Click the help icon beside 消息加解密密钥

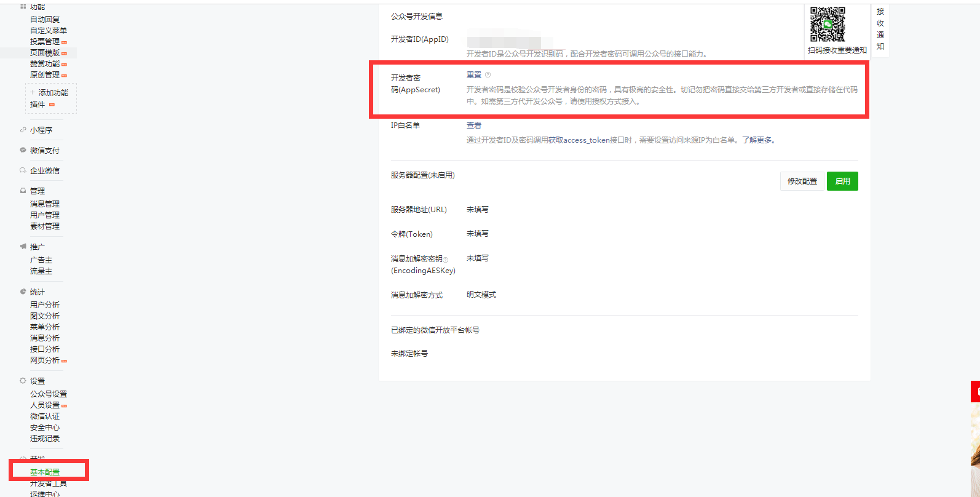446,260
